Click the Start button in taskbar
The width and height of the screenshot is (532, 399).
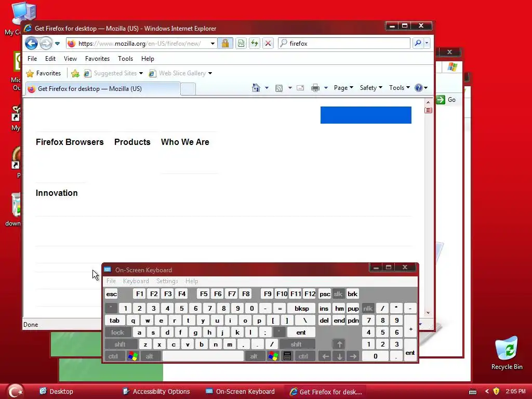click(16, 391)
